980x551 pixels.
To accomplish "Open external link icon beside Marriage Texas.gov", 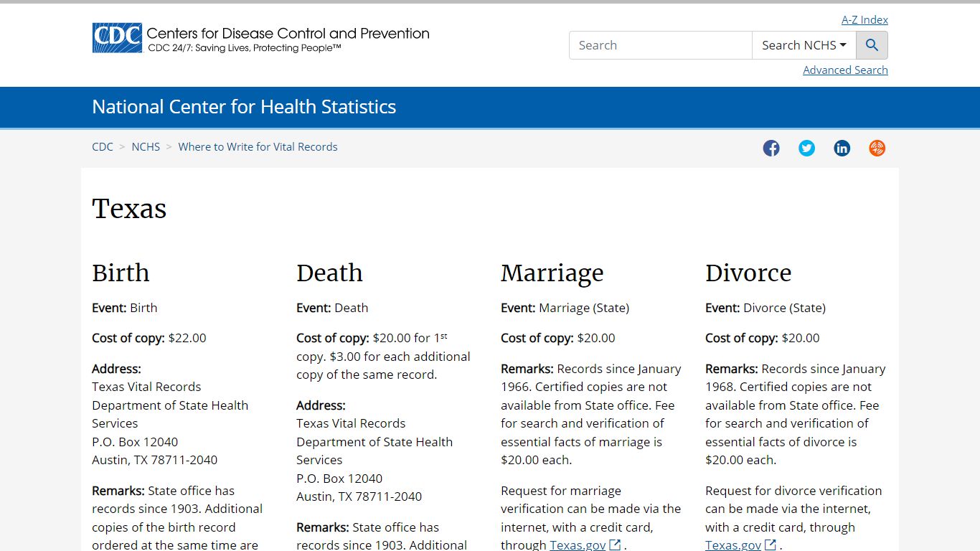I will tap(615, 545).
